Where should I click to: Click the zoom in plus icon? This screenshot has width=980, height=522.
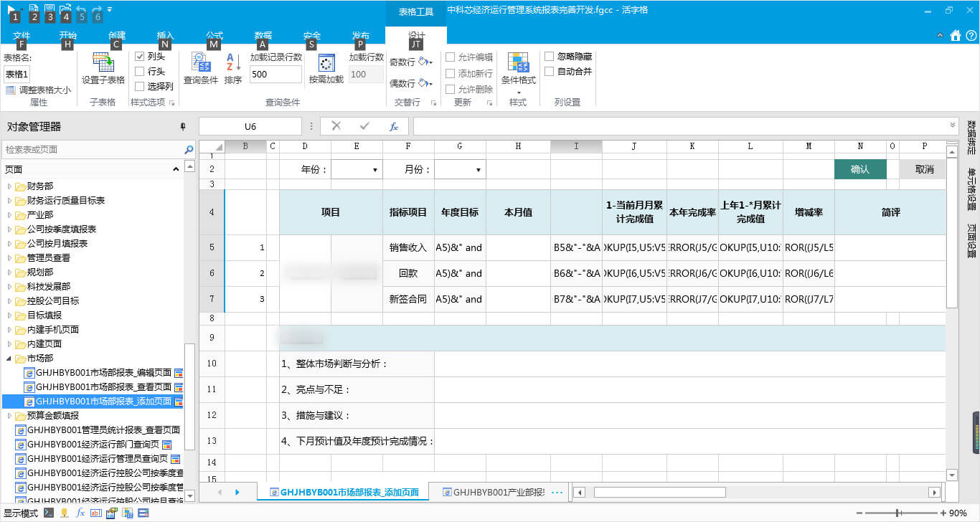943,513
